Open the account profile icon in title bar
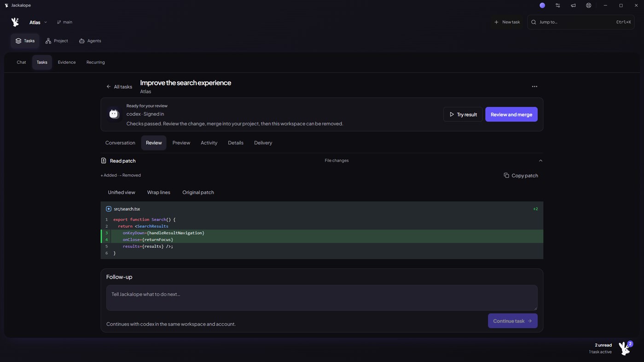Screen dimensions: 644x362 click(x=589, y=6)
